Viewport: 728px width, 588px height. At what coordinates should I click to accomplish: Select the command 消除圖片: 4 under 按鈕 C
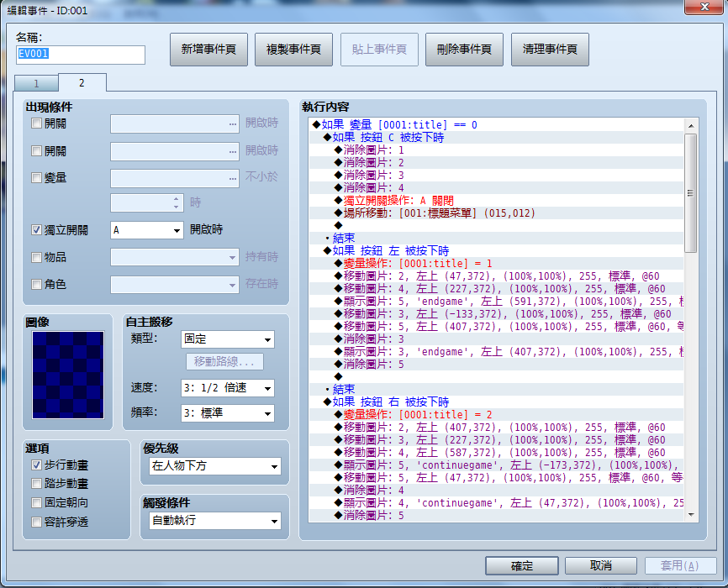pyautogui.click(x=497, y=188)
